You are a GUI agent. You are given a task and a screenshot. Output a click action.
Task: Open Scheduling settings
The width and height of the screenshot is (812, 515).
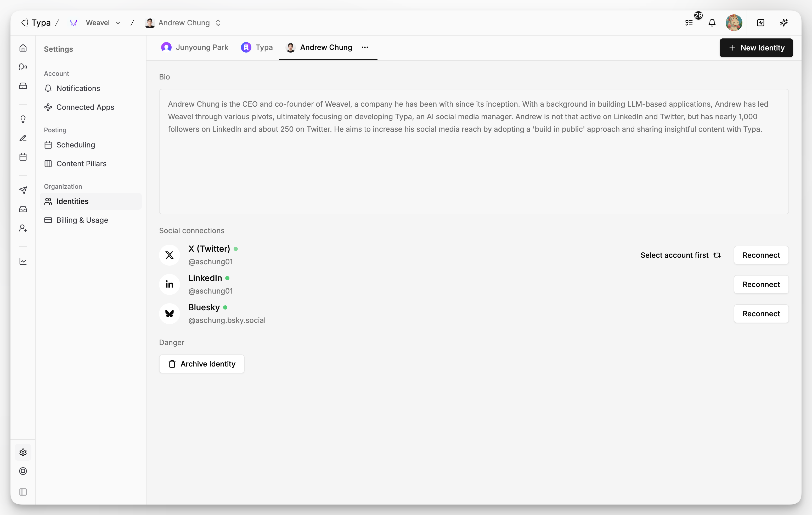(x=91, y=145)
